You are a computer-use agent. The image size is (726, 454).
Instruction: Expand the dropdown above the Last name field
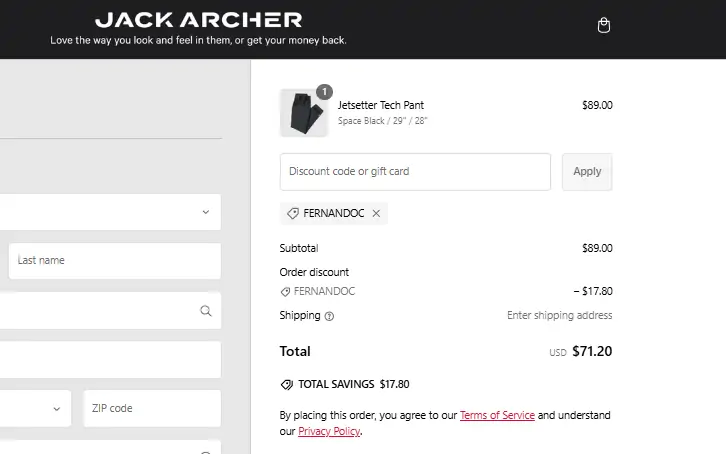click(x=110, y=212)
